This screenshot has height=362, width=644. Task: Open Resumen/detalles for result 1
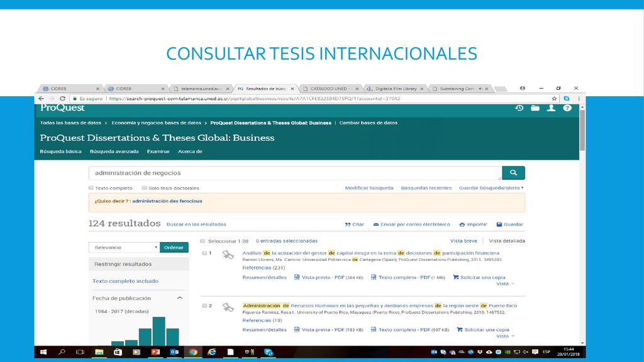tap(265, 277)
